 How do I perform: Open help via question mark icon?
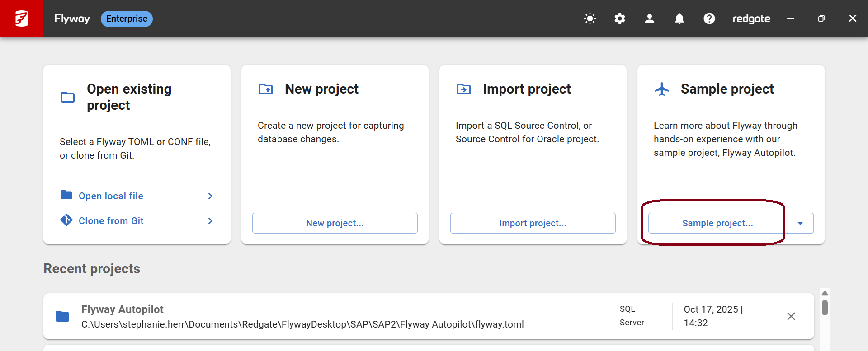point(709,19)
